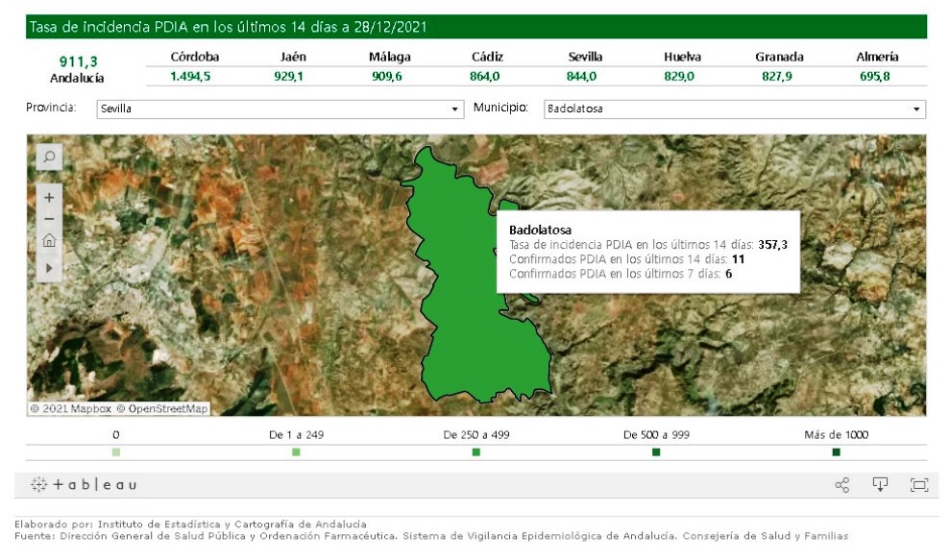Zoom out with the minus button
The width and height of the screenshot is (950, 560).
(x=49, y=219)
